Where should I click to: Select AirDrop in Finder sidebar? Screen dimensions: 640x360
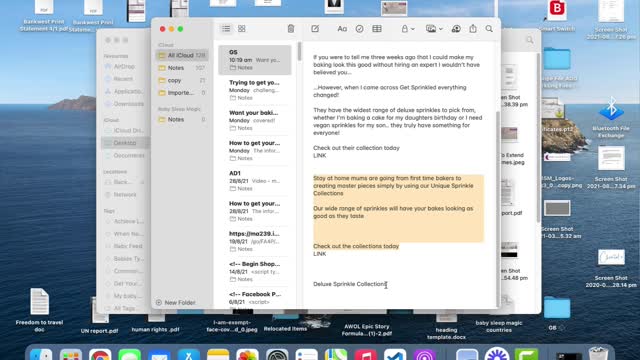click(124, 67)
